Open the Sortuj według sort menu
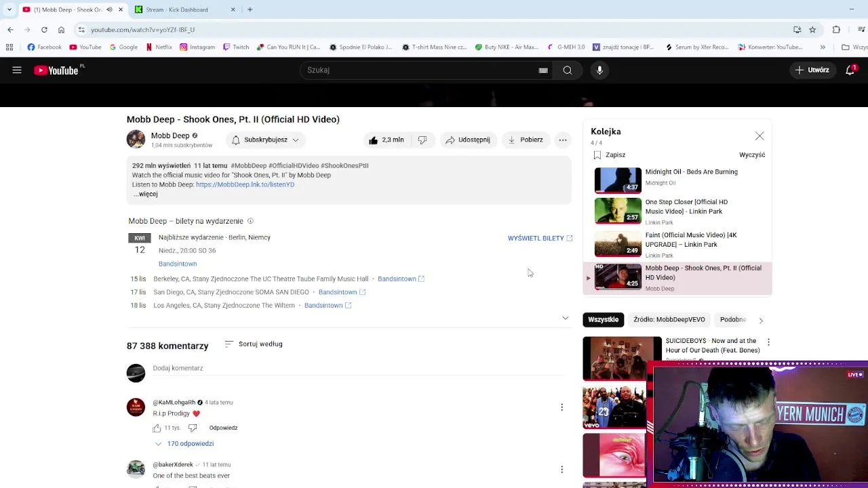Screen dimensions: 868x488 [253, 344]
